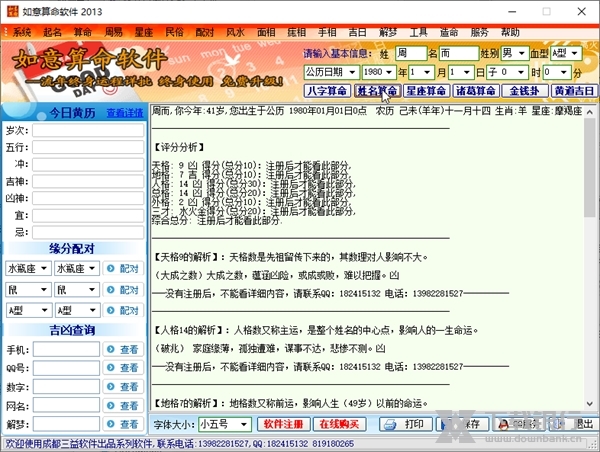This screenshot has width=600, height=452.
Task: Open the 算命 menu
Action: click(x=83, y=33)
